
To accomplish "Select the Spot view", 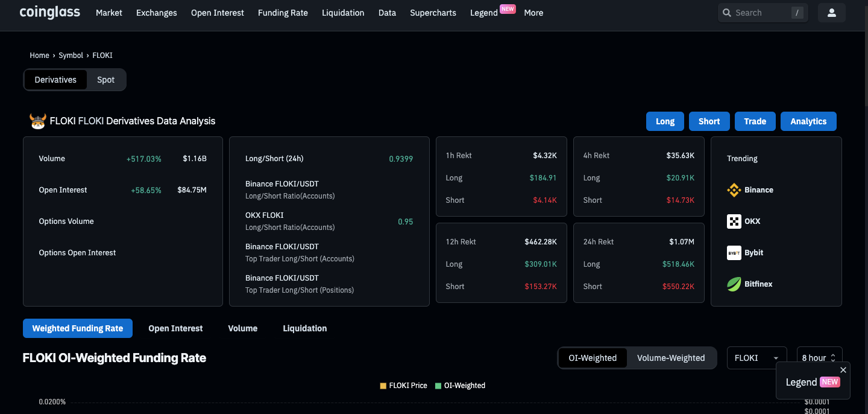I will click(x=106, y=80).
